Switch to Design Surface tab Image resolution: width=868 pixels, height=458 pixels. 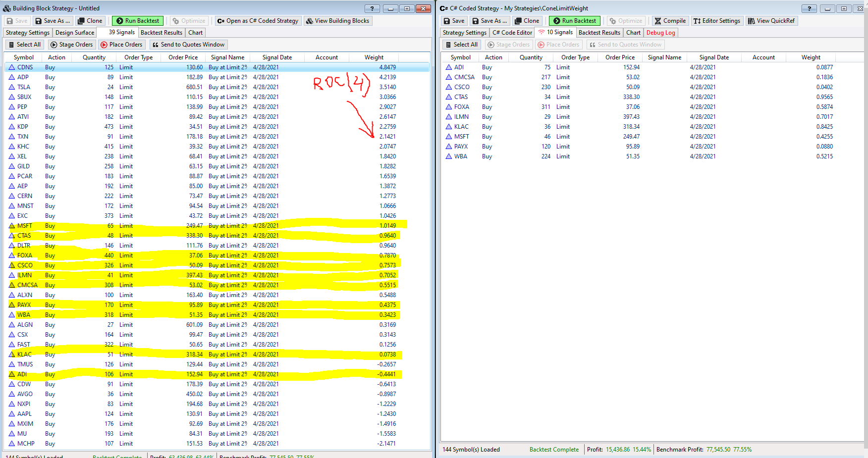click(75, 33)
